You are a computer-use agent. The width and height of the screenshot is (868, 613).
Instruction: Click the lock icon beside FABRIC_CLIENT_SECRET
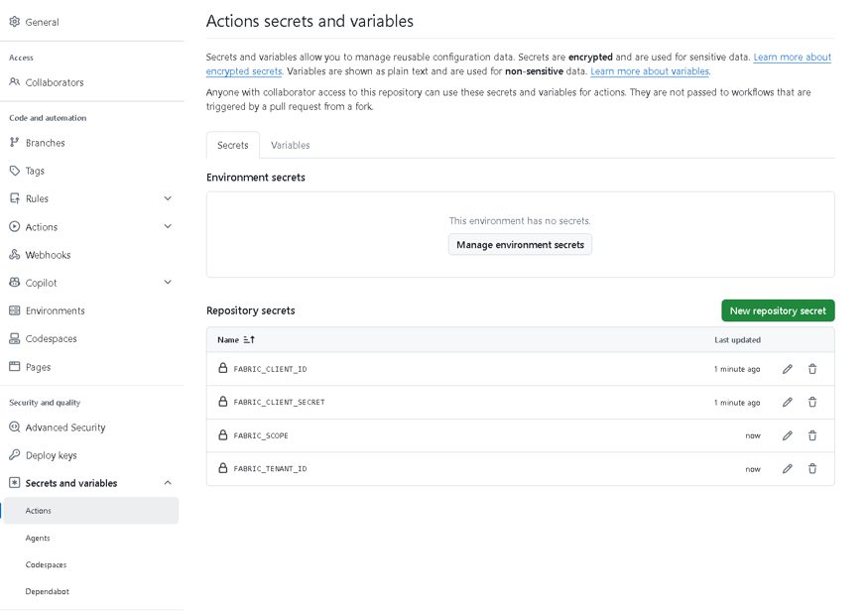tap(222, 402)
